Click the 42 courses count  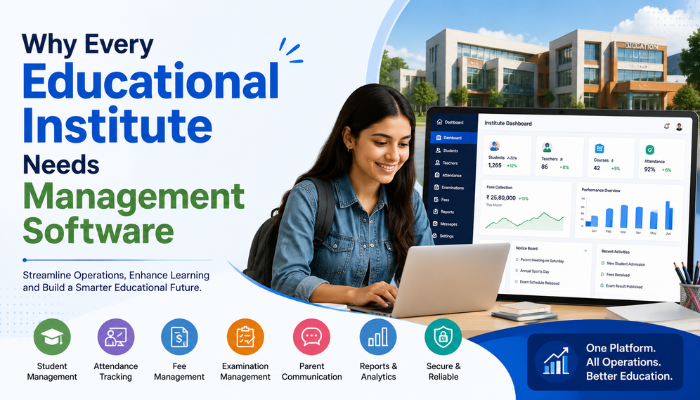(597, 168)
